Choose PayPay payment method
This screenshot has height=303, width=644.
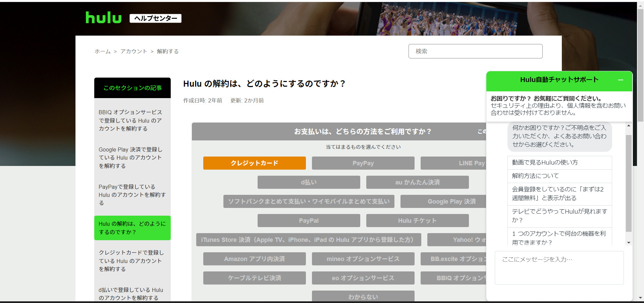click(363, 163)
